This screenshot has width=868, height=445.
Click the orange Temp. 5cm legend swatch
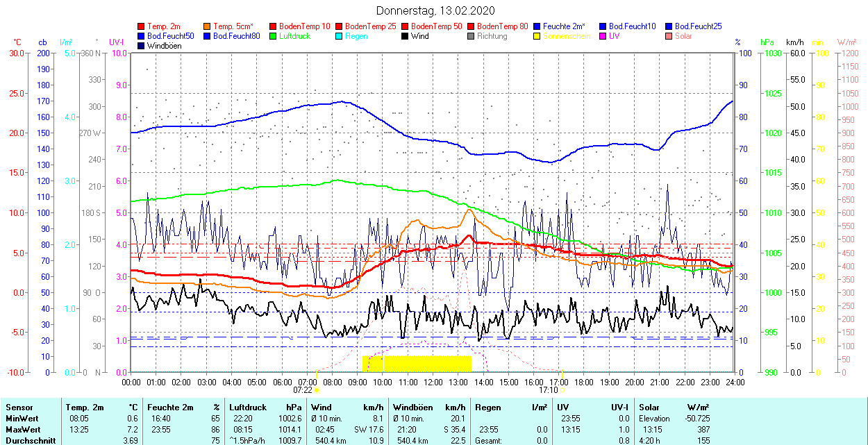click(208, 26)
